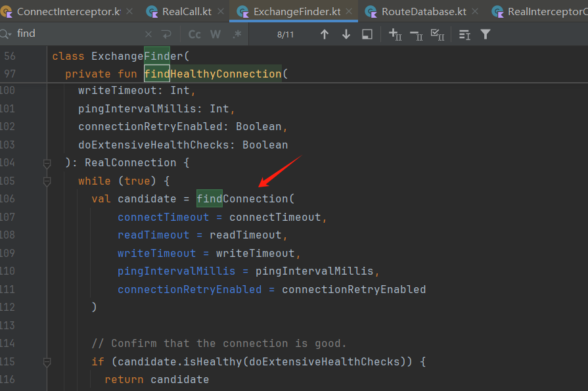Click the 8/11 match counter
Image resolution: width=588 pixels, height=391 pixels.
tap(285, 35)
